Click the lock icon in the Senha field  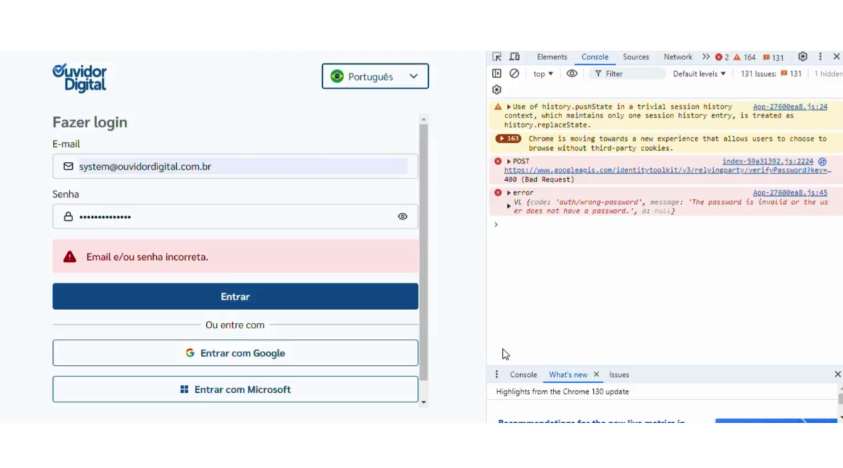(x=68, y=217)
